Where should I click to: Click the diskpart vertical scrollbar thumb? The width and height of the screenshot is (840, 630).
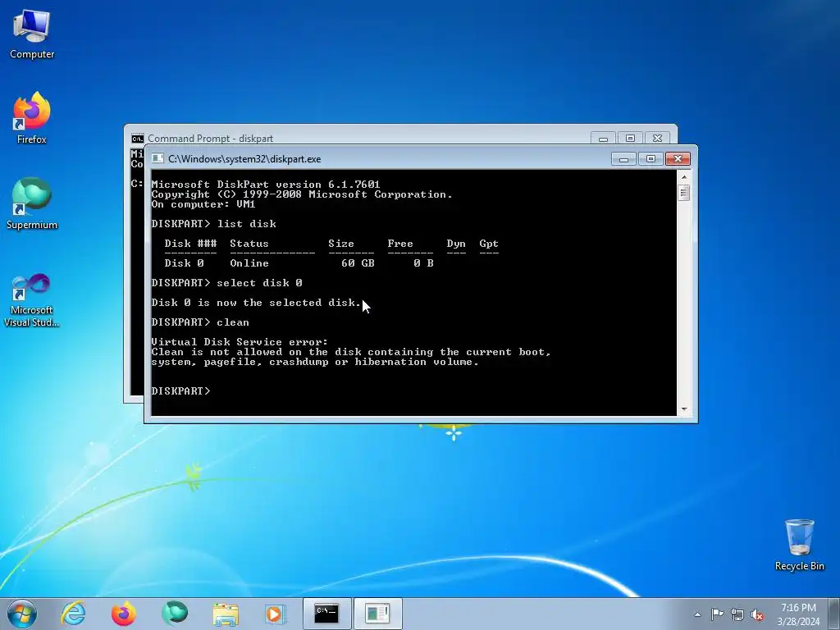pos(683,193)
